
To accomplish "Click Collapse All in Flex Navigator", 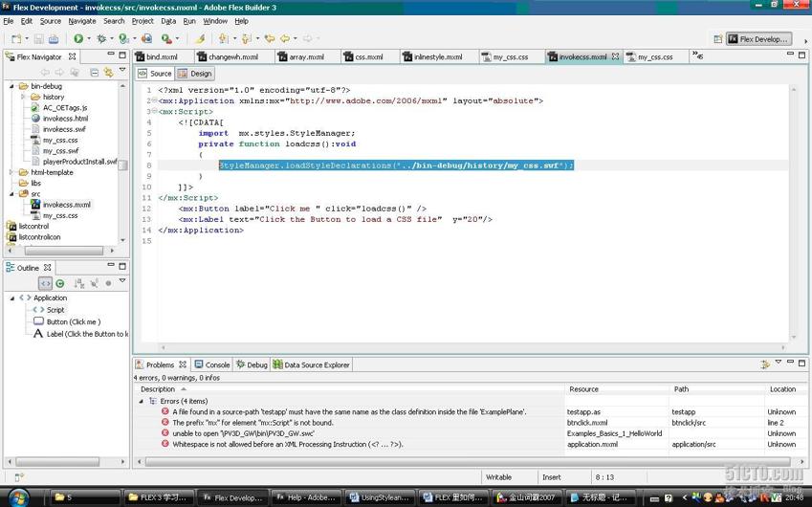I will click(94, 72).
